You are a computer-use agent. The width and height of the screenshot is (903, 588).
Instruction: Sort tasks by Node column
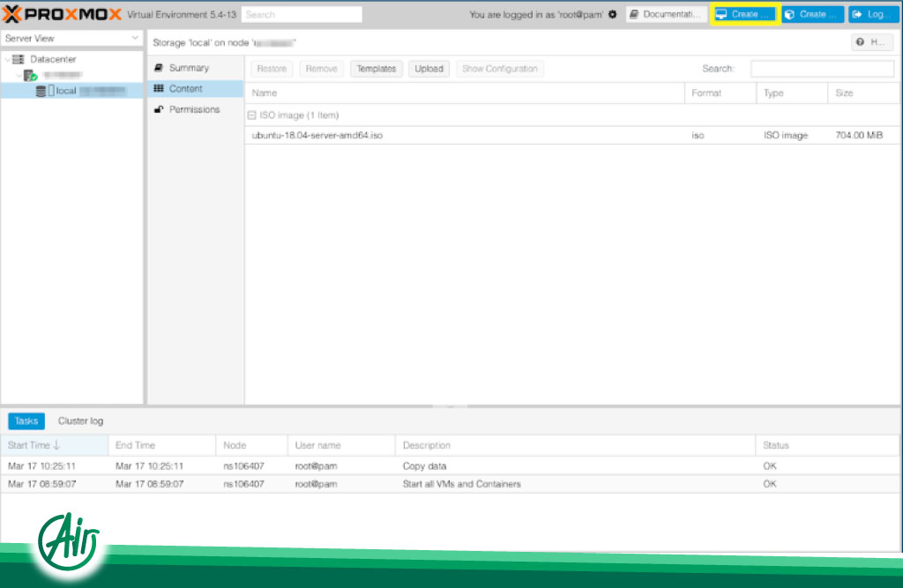point(251,445)
